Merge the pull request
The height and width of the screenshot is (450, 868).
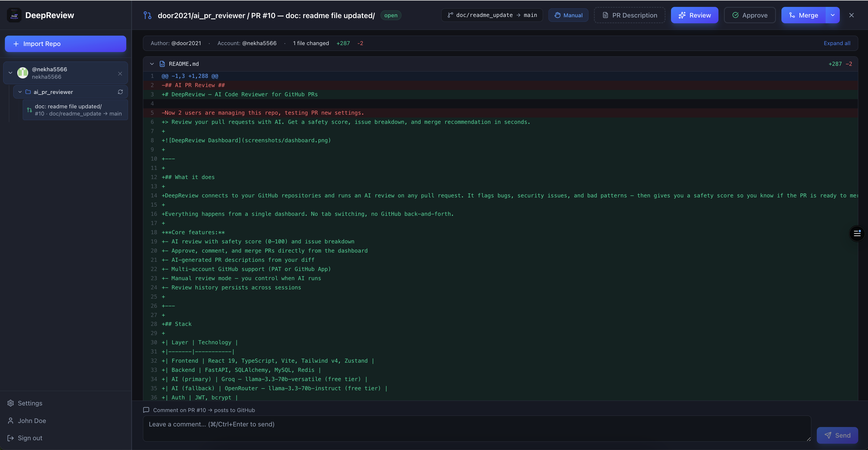(x=803, y=15)
